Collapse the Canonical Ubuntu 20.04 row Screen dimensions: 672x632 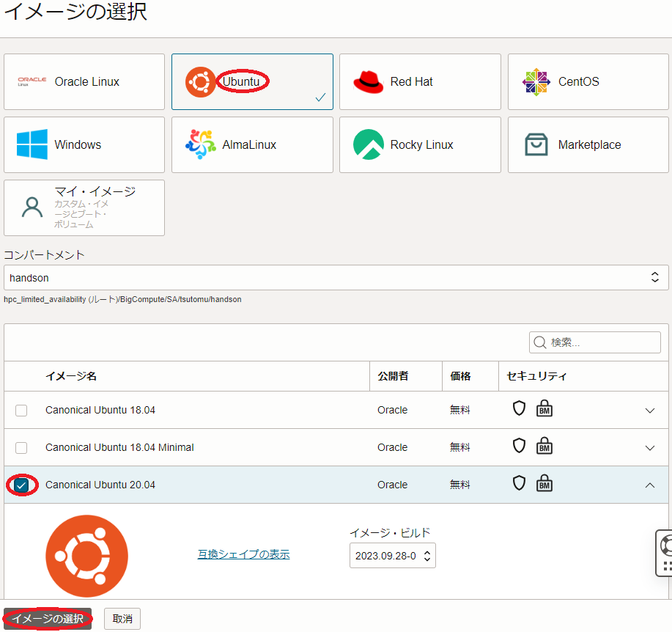tap(649, 485)
